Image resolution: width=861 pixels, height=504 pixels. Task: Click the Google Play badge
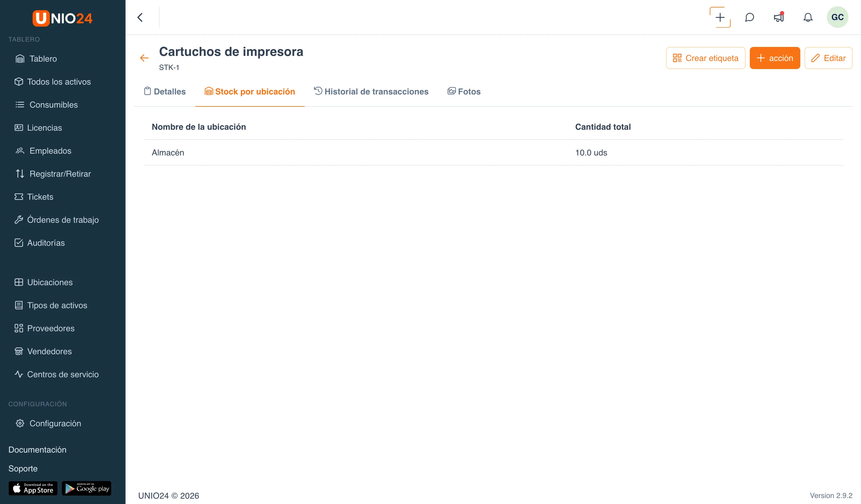86,488
